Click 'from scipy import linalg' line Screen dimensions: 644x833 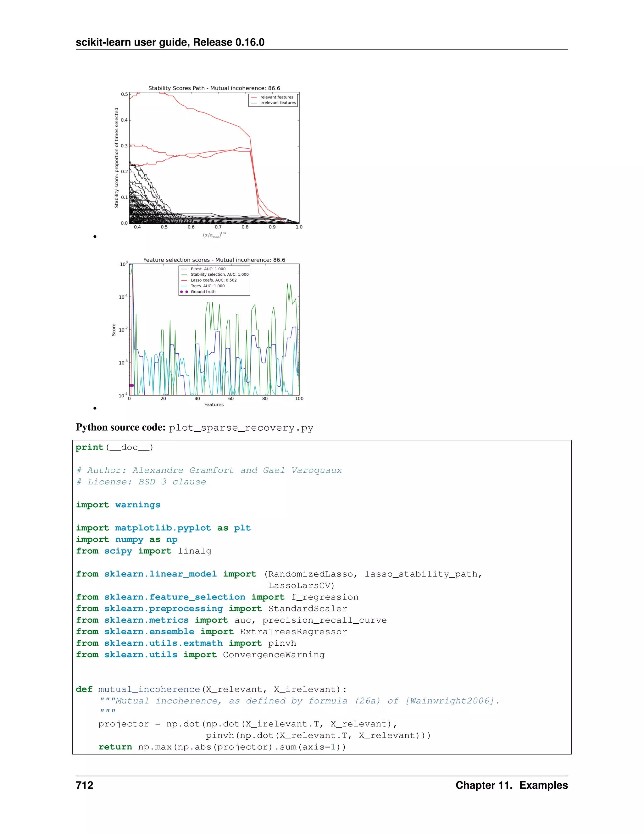coord(143,551)
